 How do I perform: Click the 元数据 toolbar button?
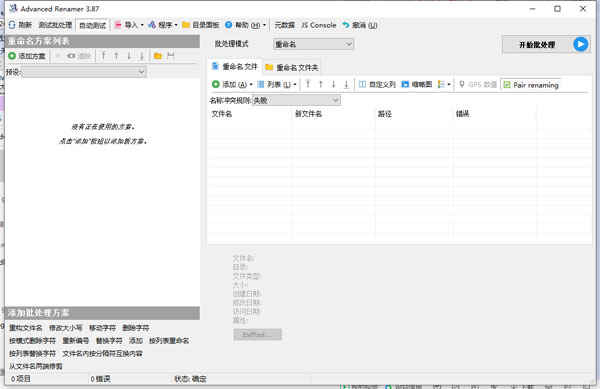click(284, 25)
